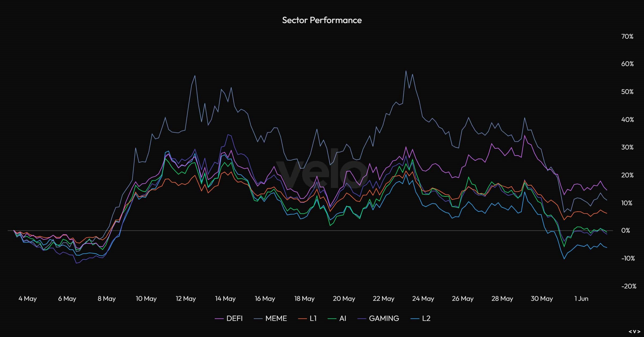Click the -20% y-axis label
The height and width of the screenshot is (337, 644).
point(628,286)
